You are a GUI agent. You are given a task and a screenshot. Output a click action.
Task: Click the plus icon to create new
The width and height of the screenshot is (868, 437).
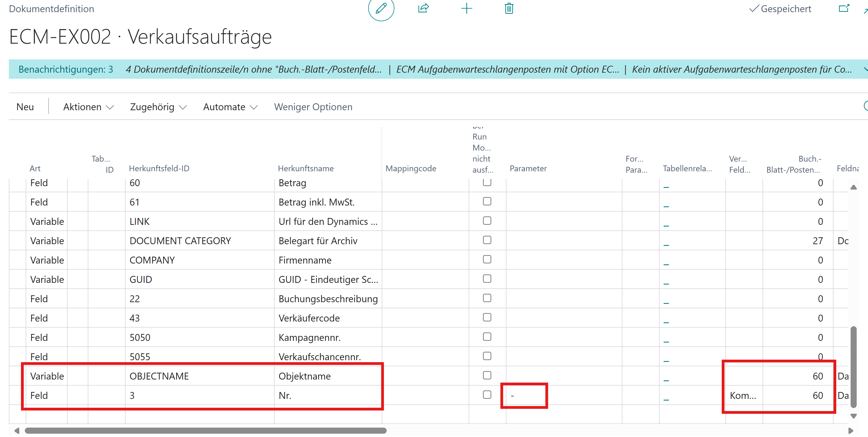pos(466,8)
